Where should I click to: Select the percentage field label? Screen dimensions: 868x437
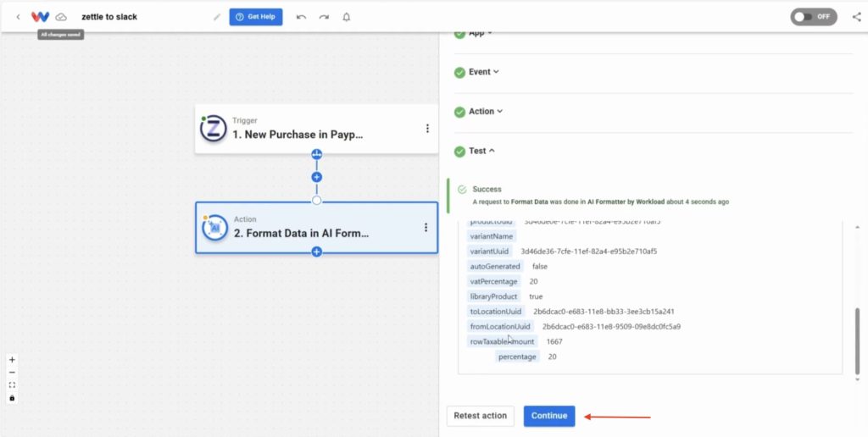click(x=517, y=357)
